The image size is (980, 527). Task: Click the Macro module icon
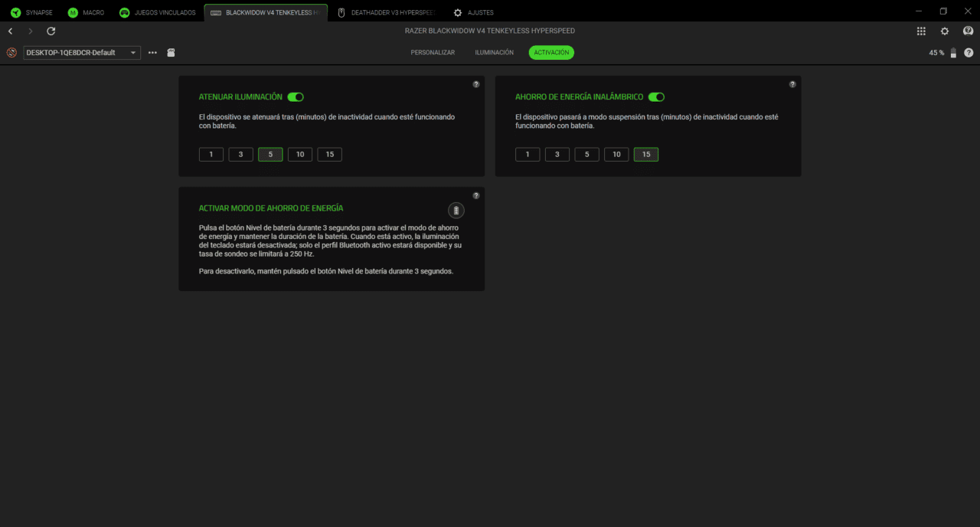(x=73, y=12)
